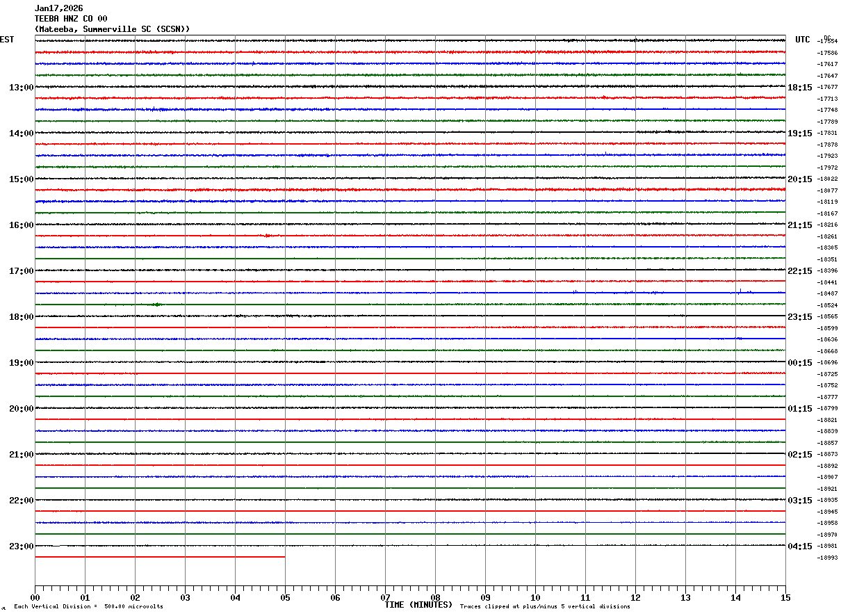The image size is (841, 616).
Task: Click the TIME (MINUTES) axis title
Action: pyautogui.click(x=418, y=605)
